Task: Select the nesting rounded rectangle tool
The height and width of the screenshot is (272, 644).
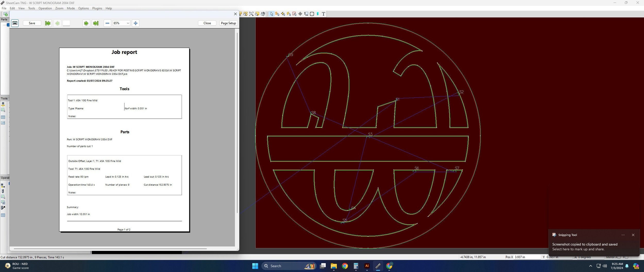Action: pos(312,14)
